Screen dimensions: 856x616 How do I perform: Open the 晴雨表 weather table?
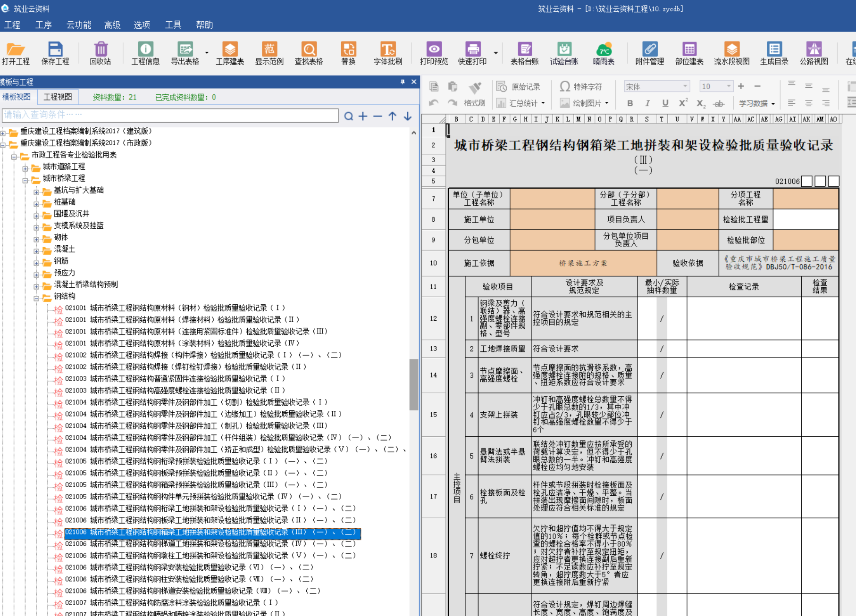604,53
